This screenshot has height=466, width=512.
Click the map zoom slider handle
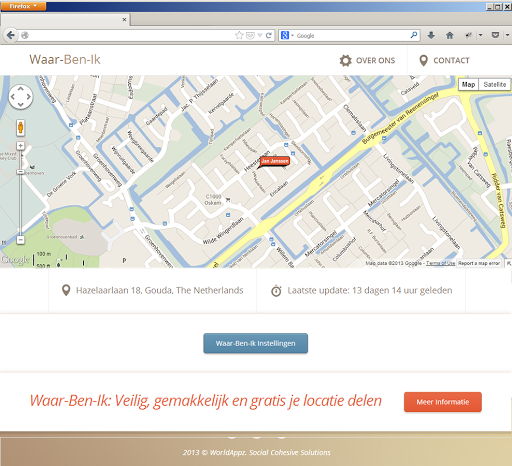click(x=20, y=172)
